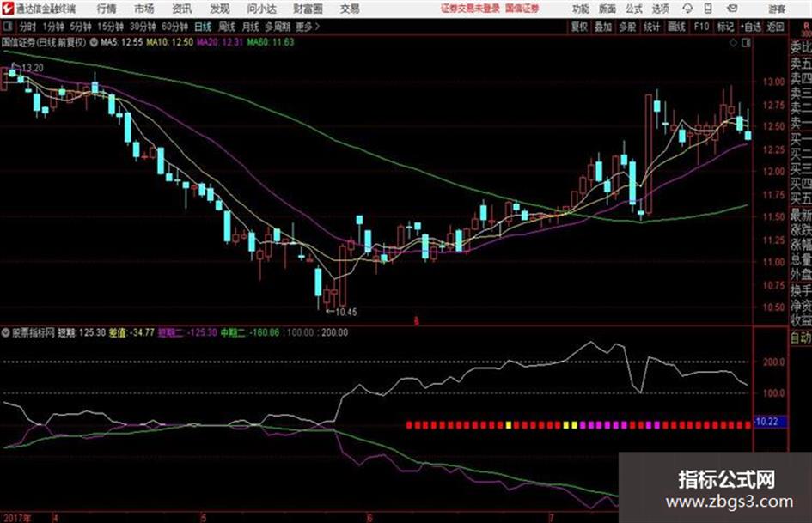The height and width of the screenshot is (523, 812).
Task: Click the 复权 toolbar button
Action: click(x=579, y=27)
